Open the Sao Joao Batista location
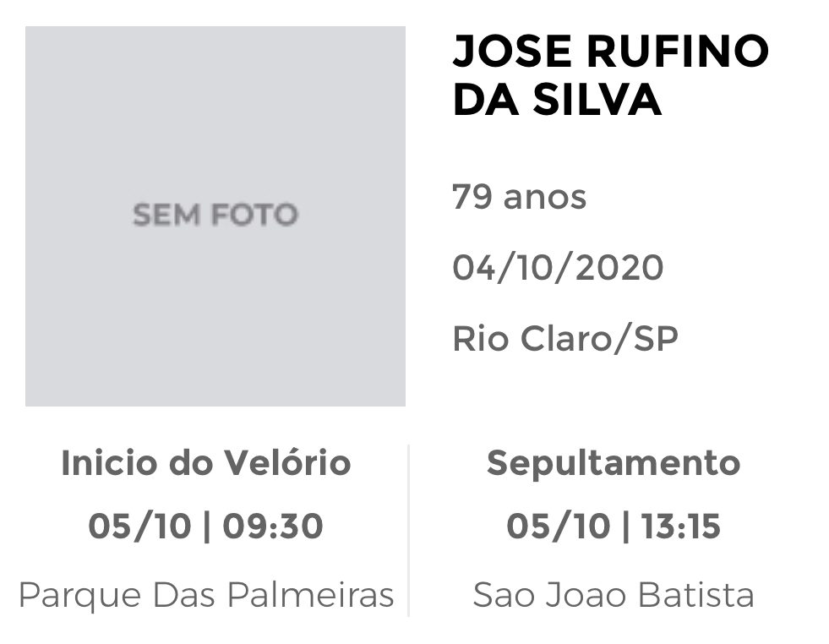 click(614, 595)
